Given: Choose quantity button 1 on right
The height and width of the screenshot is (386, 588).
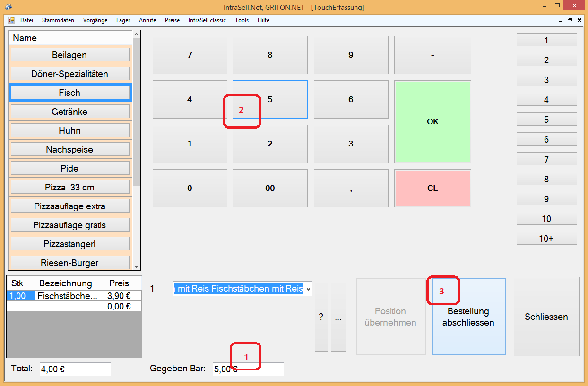Looking at the screenshot, I should (546, 40).
